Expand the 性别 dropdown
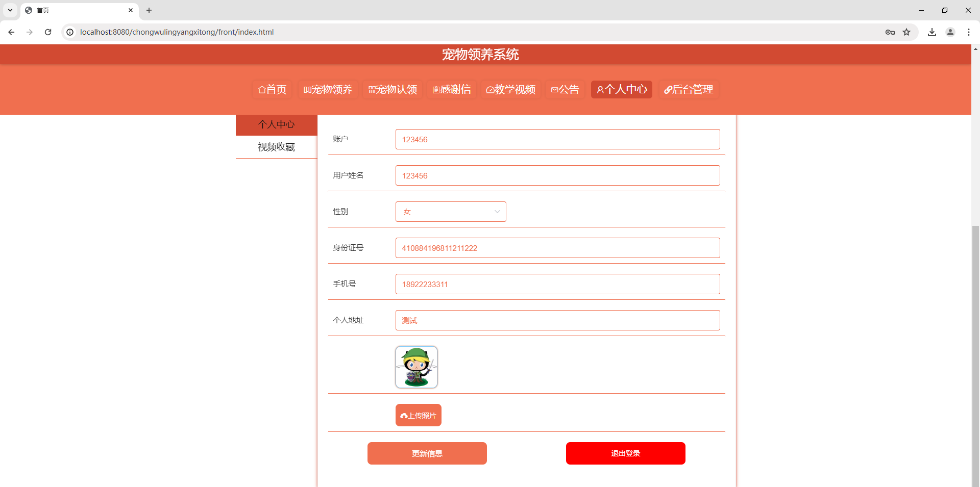The image size is (980, 487). [x=451, y=212]
